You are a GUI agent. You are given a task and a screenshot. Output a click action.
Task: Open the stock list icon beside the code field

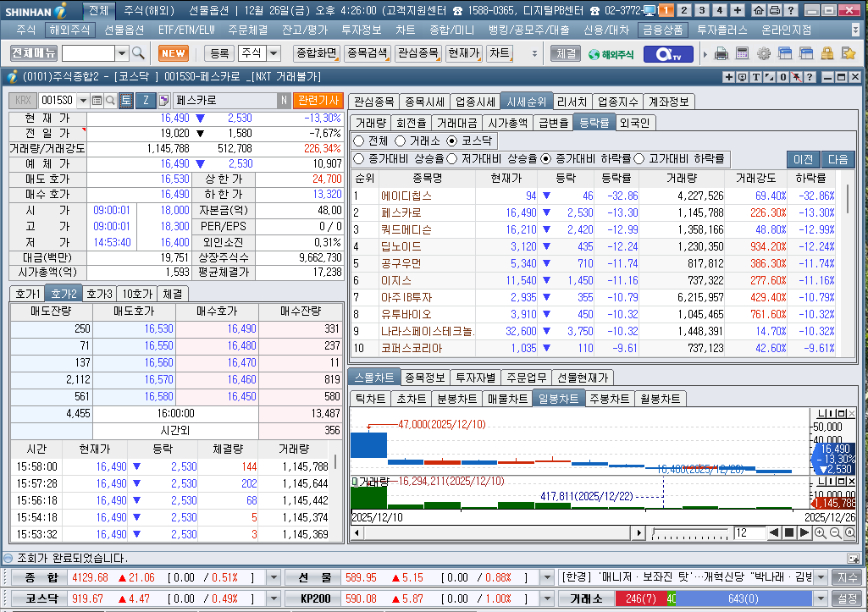(x=97, y=100)
